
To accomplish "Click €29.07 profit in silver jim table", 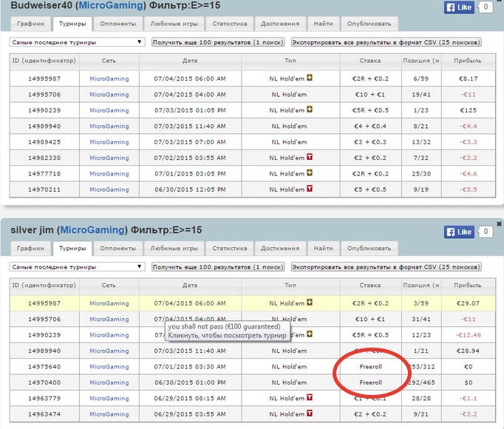I will [468, 303].
